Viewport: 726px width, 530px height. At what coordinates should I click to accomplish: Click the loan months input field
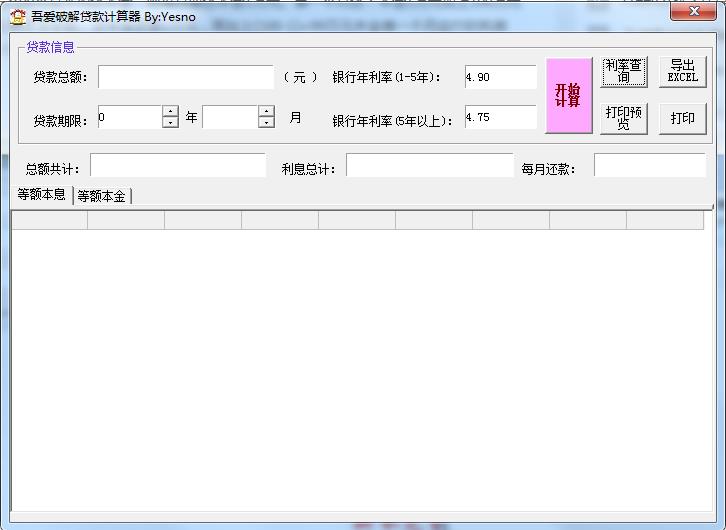230,117
